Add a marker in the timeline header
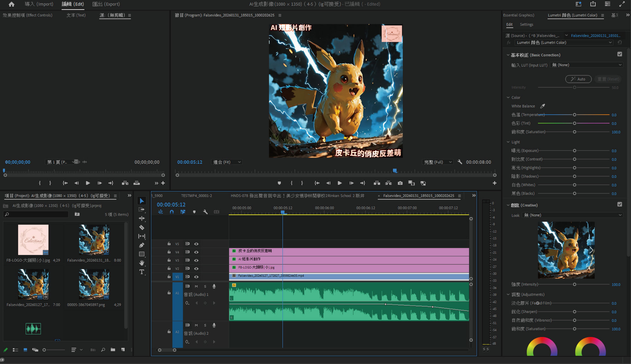This screenshot has width=631, height=364. tap(194, 212)
